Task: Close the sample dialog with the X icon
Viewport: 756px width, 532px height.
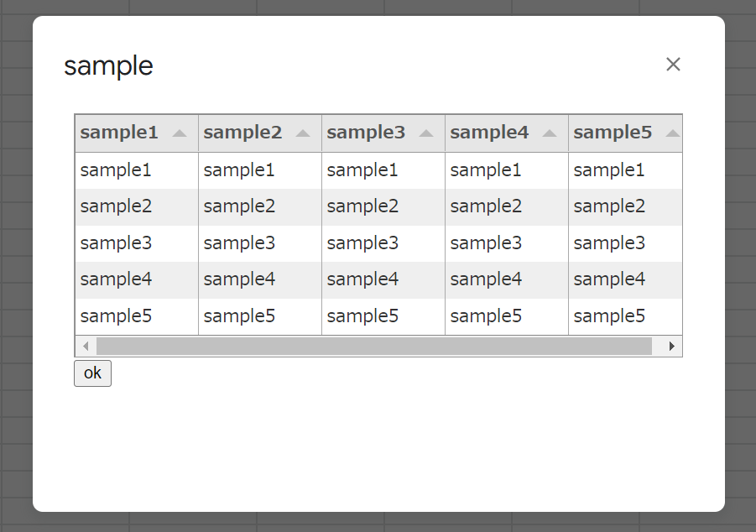Action: click(673, 64)
